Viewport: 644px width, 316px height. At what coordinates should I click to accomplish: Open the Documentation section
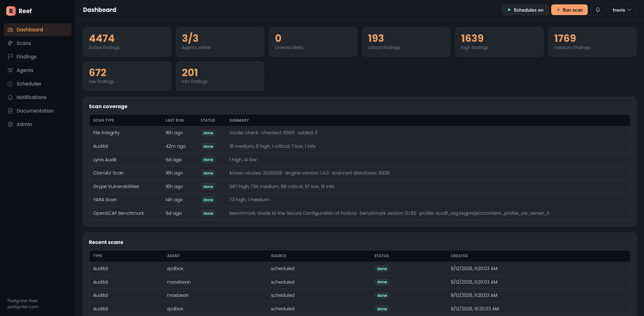click(x=37, y=111)
